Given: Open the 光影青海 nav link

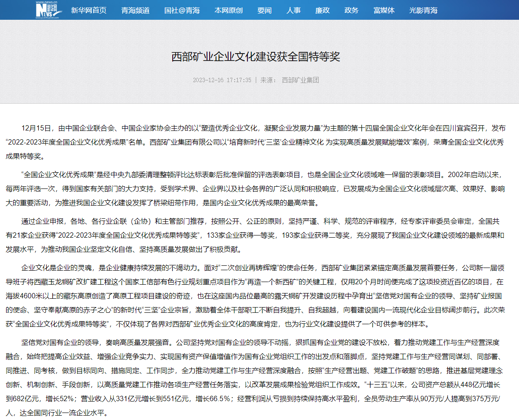Looking at the screenshot, I should pyautogui.click(x=423, y=11).
